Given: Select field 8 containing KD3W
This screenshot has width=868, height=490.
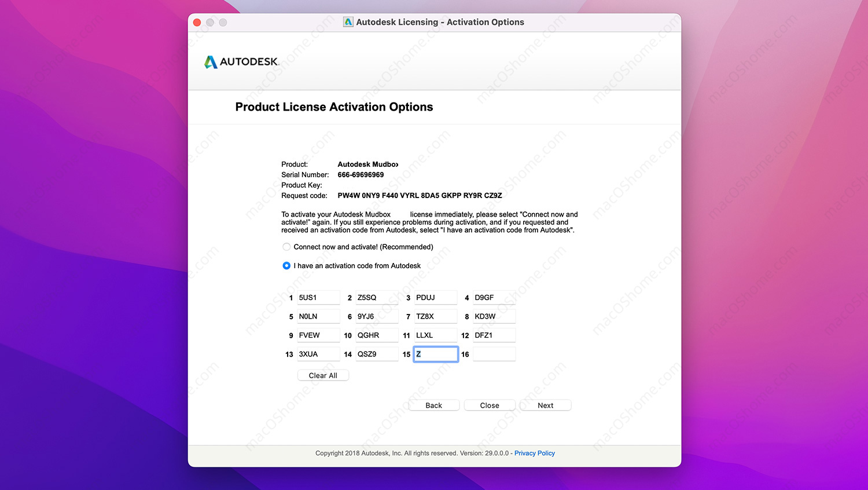Looking at the screenshot, I should tap(494, 316).
